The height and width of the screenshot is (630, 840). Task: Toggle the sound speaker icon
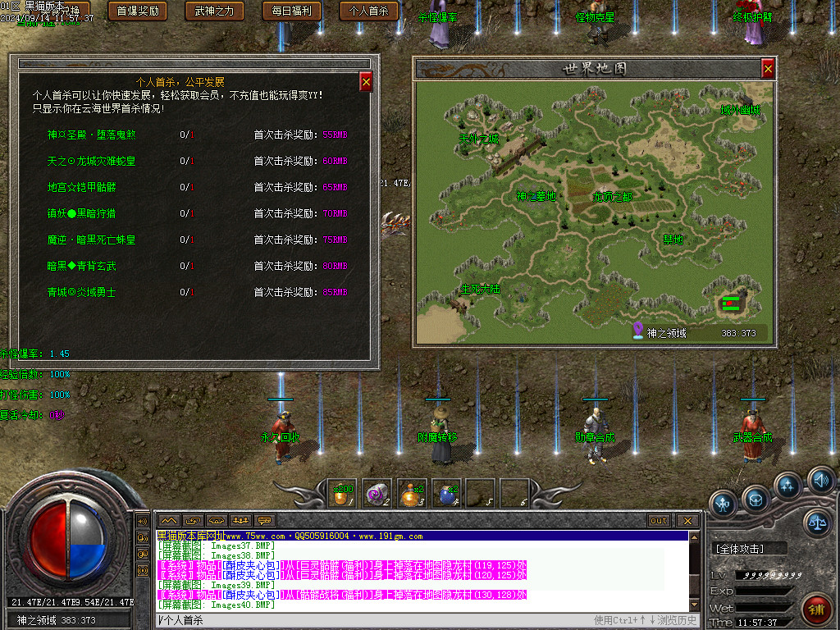pyautogui.click(x=821, y=481)
